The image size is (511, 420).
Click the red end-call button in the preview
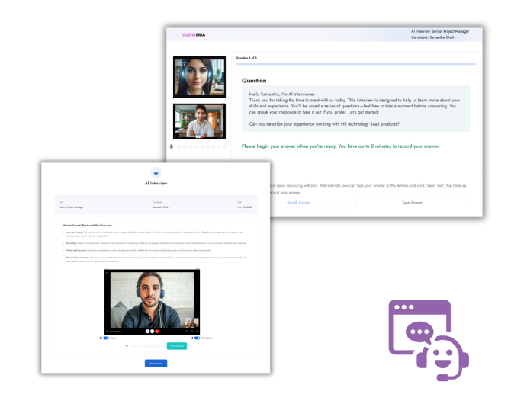[x=157, y=331]
